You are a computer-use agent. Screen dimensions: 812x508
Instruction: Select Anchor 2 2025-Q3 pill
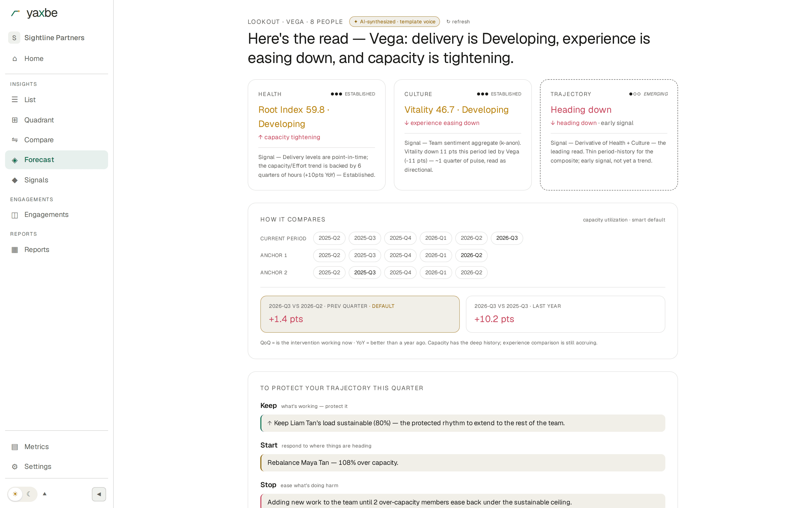point(365,273)
